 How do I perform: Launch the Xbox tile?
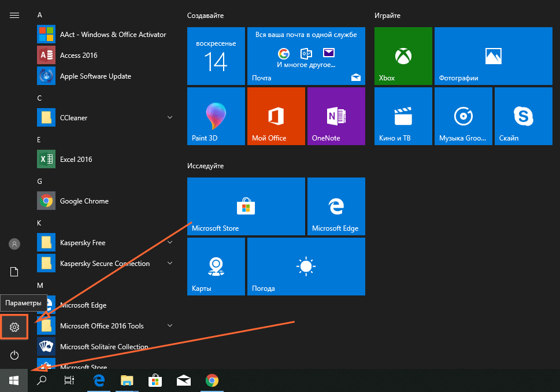[403, 56]
